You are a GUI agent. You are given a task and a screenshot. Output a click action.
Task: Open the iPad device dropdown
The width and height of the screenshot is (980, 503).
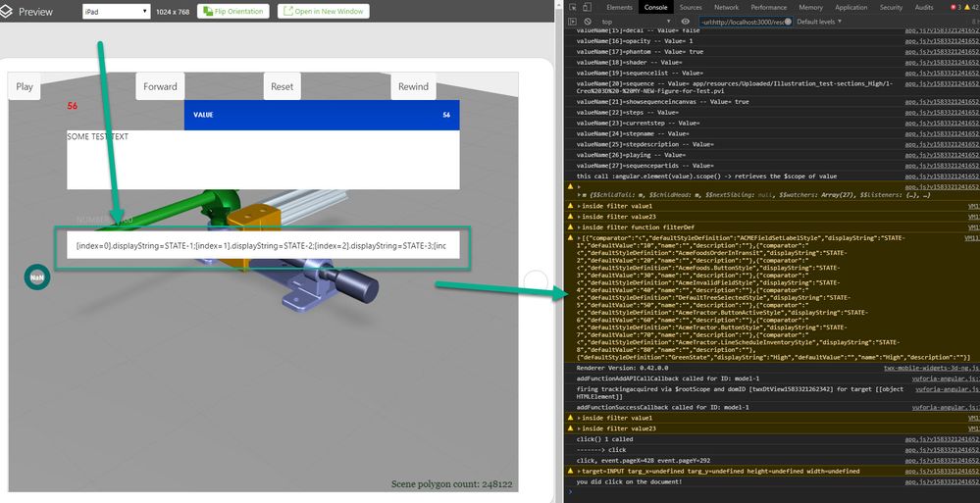click(x=116, y=12)
